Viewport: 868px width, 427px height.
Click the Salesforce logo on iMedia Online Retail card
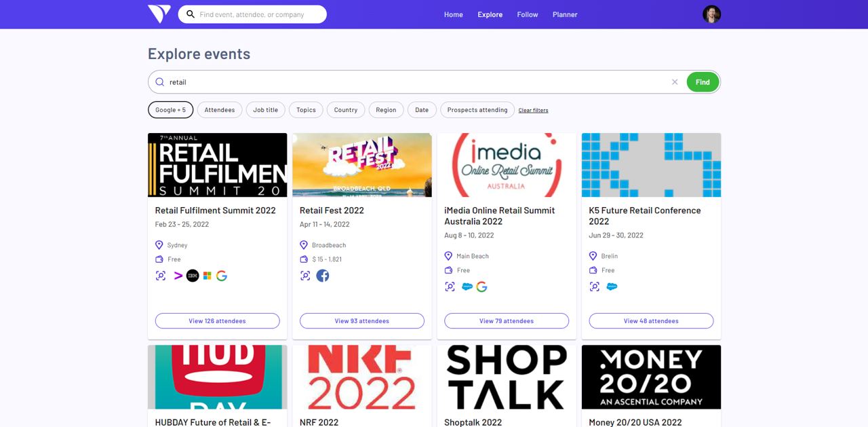(x=467, y=286)
